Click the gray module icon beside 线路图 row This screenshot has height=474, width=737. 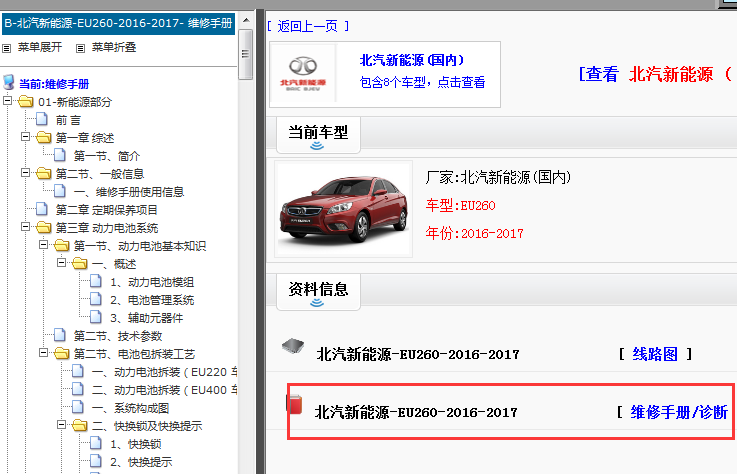[293, 346]
